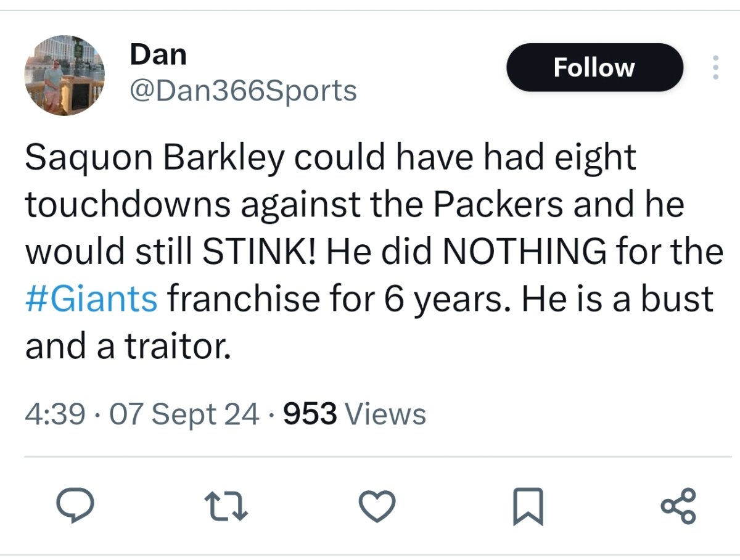Repost the tweet with the retweet icon
The image size is (740, 560).
226,507
